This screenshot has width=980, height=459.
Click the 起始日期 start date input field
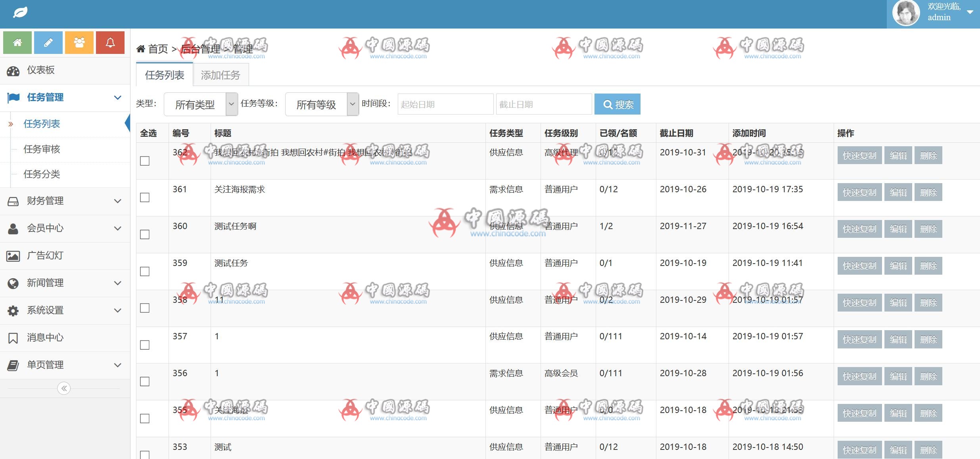445,104
